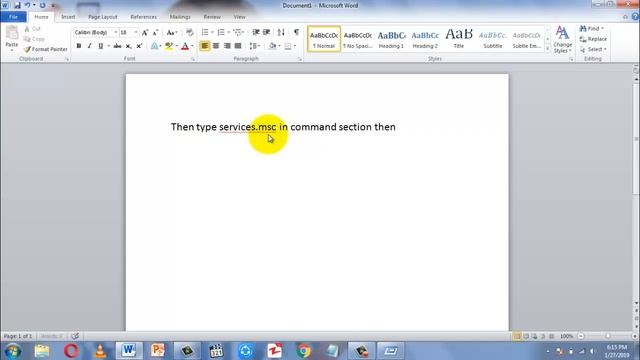Toggle Bold formatting
Viewport: 640px width, 360px height.
coord(79,46)
